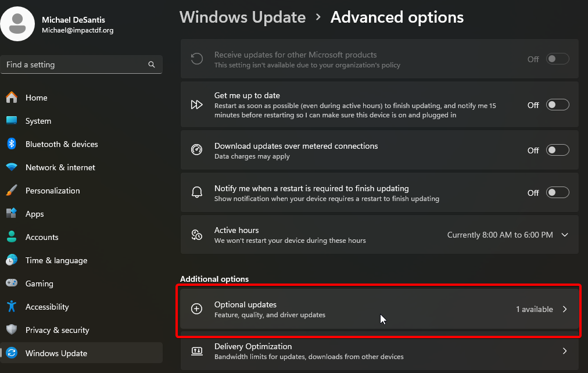Image resolution: width=588 pixels, height=373 pixels.
Task: Open Optional updates via its arrow chevron
Action: pos(565,309)
